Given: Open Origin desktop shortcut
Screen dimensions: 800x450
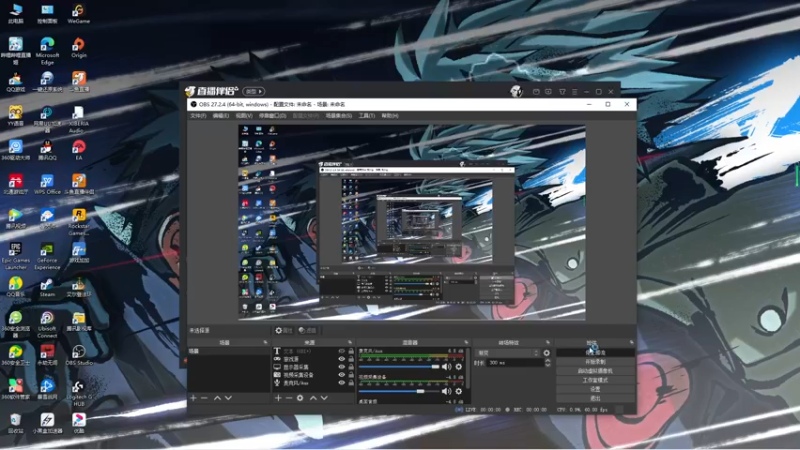Looking at the screenshot, I should (x=79, y=48).
